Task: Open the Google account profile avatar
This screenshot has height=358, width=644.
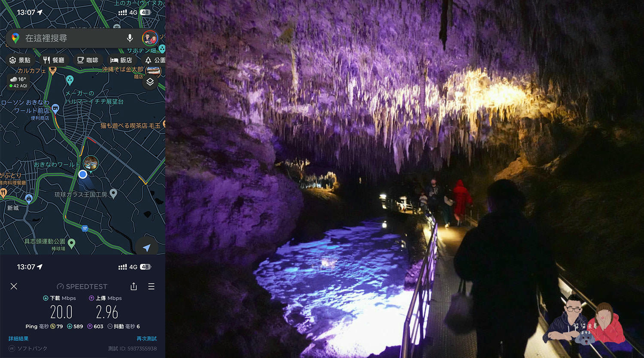Action: (149, 38)
